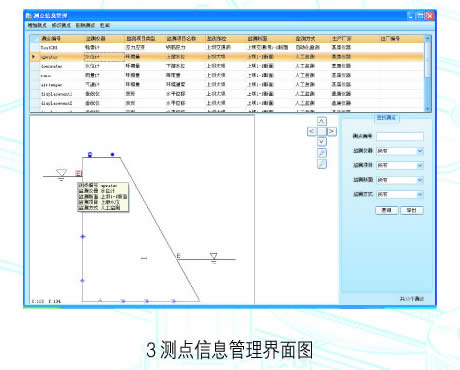
Task: Select downstream water level triangle symbol
Action: pyautogui.click(x=214, y=257)
